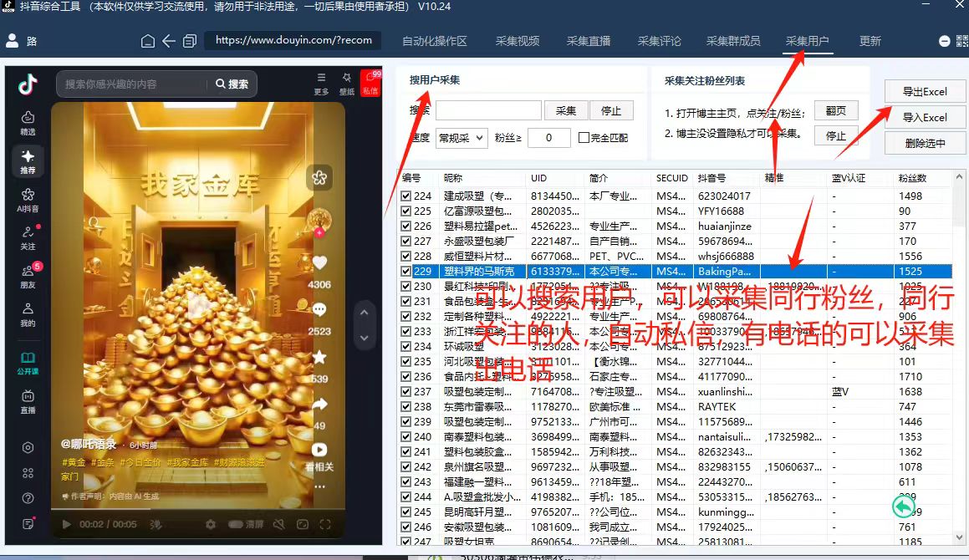Uncheck the row 237 checkbox

(405, 392)
